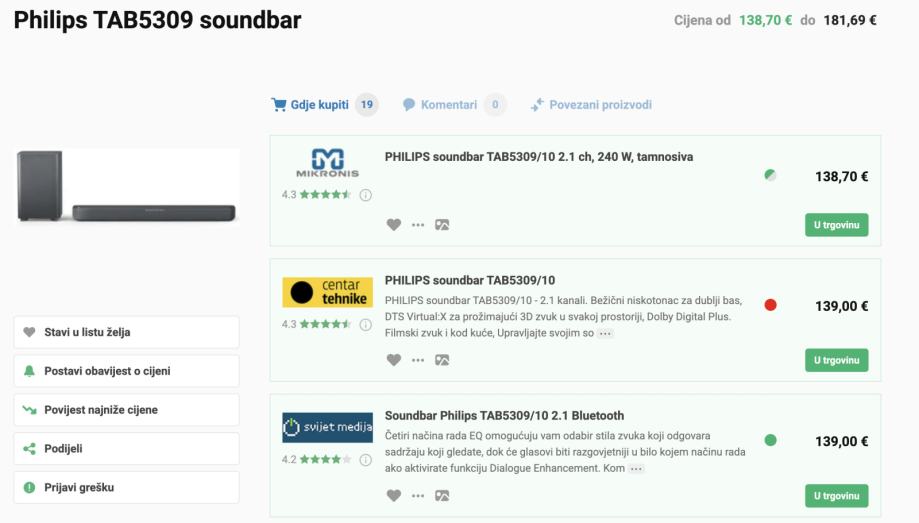Click the Mikronis store logo
The height and width of the screenshot is (523, 919).
pyautogui.click(x=327, y=163)
